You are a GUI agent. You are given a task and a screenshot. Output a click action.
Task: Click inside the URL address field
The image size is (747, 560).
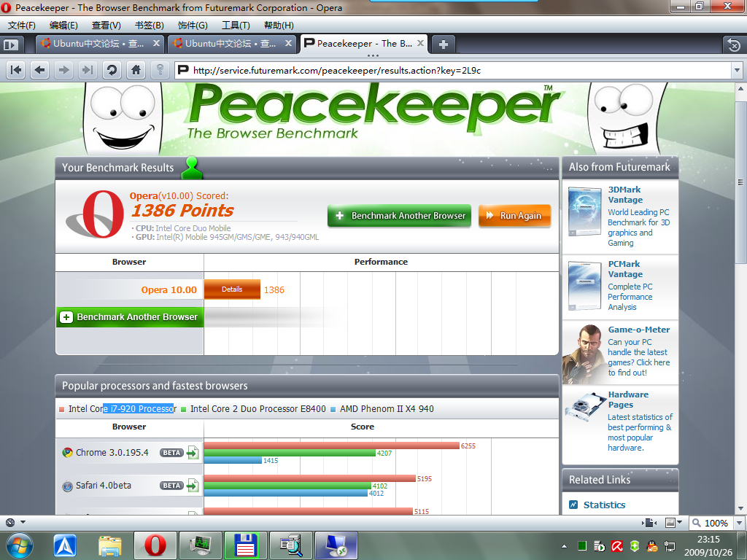click(452, 71)
